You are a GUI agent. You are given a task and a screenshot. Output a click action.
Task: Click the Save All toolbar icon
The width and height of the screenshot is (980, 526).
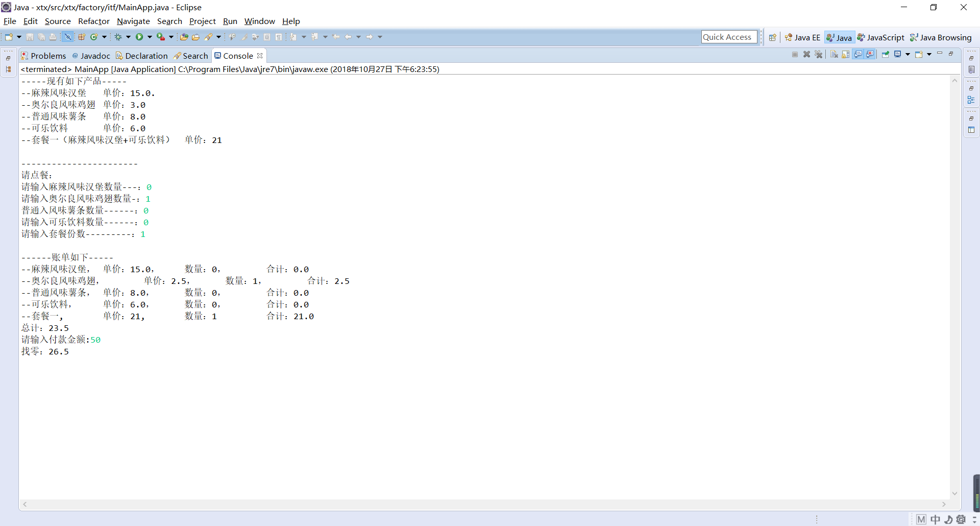[41, 37]
